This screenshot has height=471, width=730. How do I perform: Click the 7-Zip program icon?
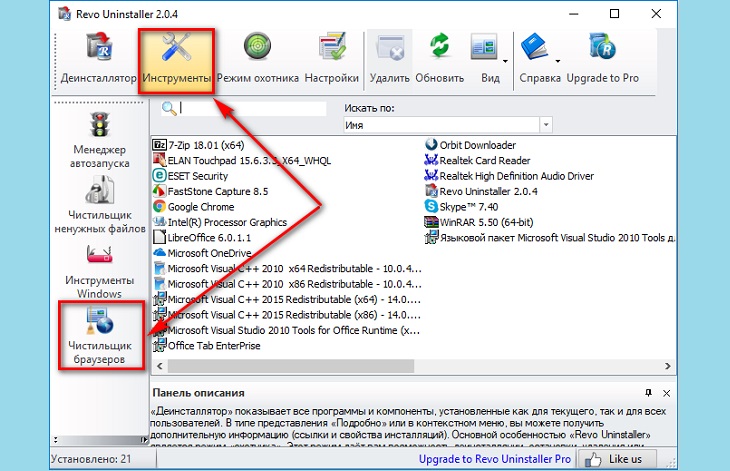click(159, 145)
